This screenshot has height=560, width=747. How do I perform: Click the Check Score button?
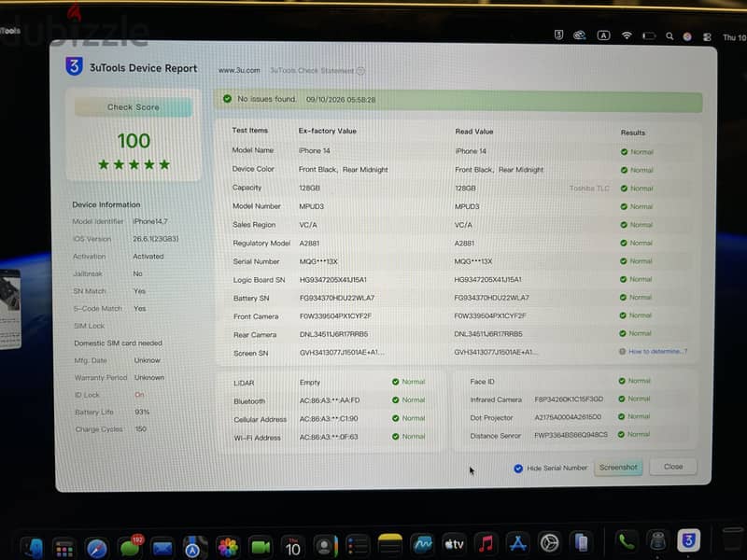click(x=134, y=107)
